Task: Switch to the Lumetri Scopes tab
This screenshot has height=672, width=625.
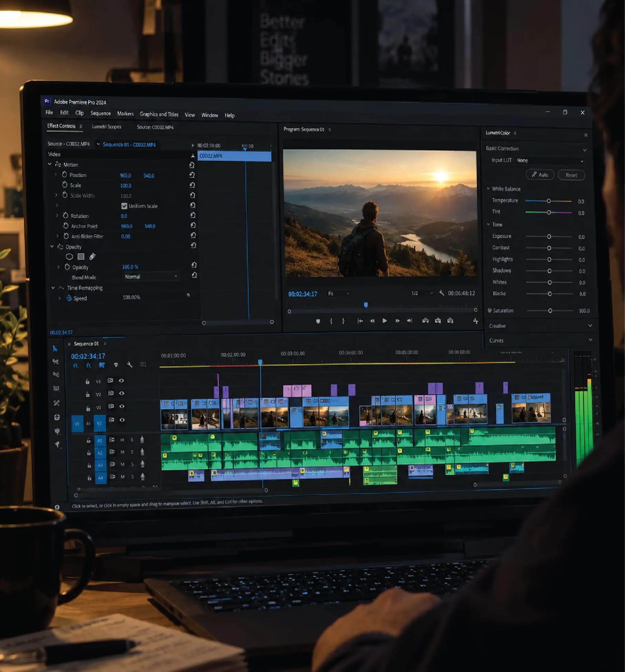Action: 107,127
